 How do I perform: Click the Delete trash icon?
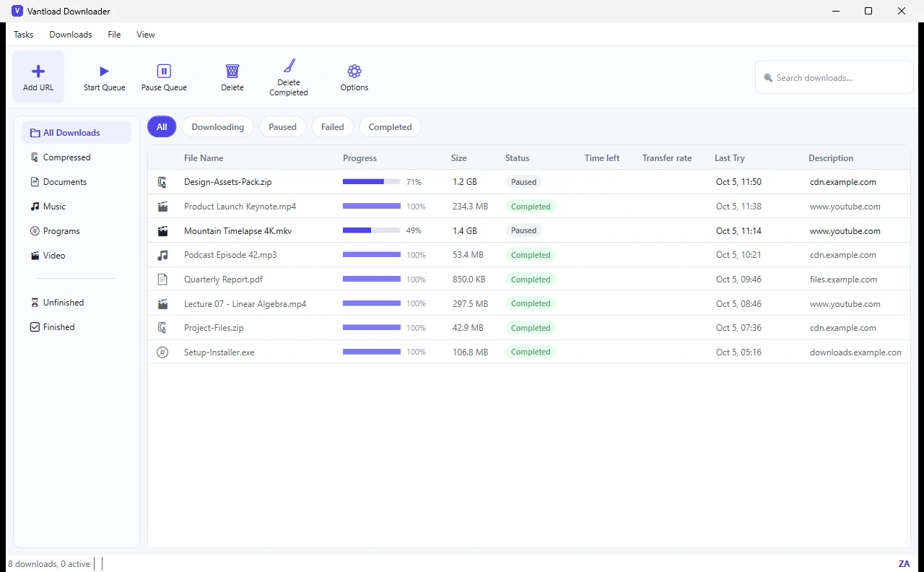coord(232,71)
